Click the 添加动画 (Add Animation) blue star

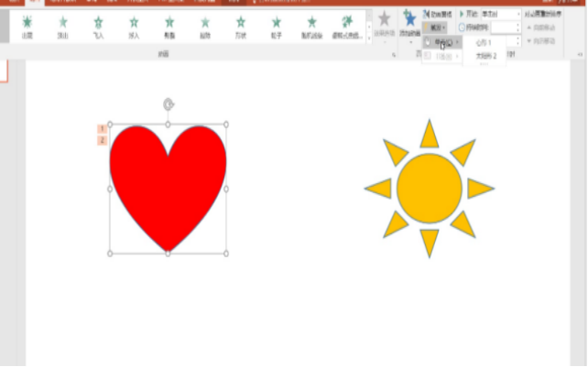(x=409, y=20)
